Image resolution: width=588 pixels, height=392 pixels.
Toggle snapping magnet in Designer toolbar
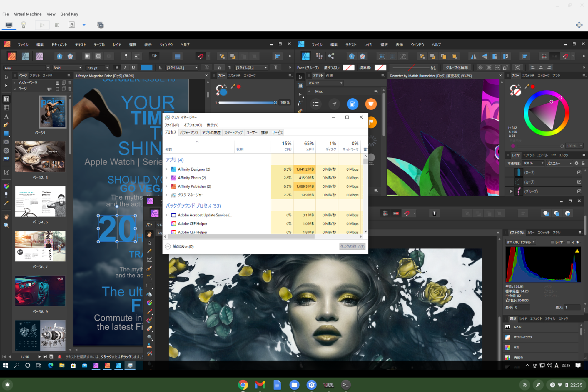click(x=565, y=56)
